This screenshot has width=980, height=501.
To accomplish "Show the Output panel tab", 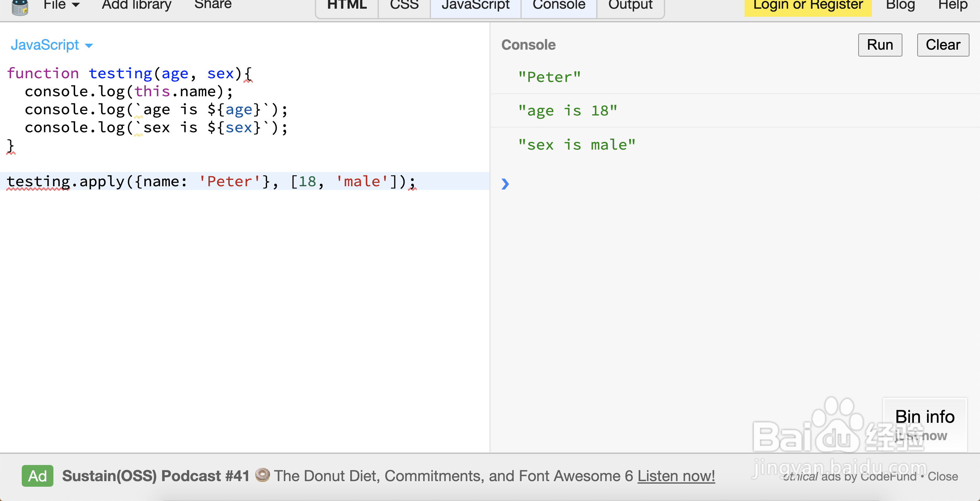I will (630, 6).
